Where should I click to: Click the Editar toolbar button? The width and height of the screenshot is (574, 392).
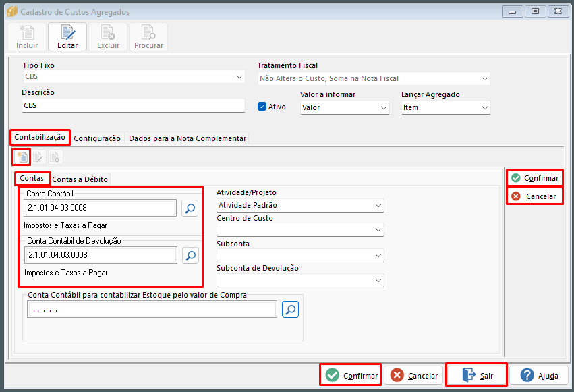[67, 37]
